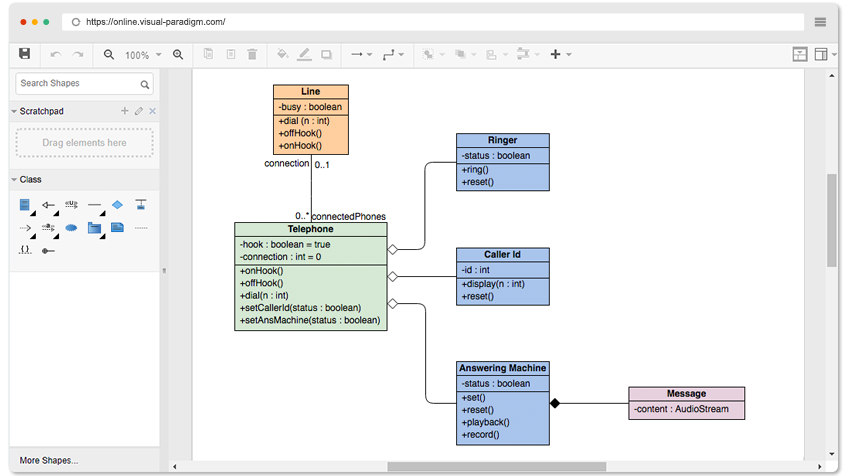Click the undo arrow icon
848x476 pixels.
coord(55,54)
